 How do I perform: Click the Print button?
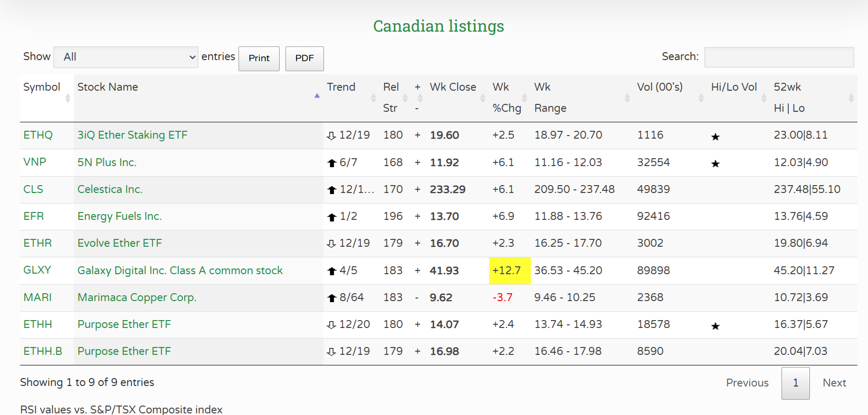pos(259,59)
